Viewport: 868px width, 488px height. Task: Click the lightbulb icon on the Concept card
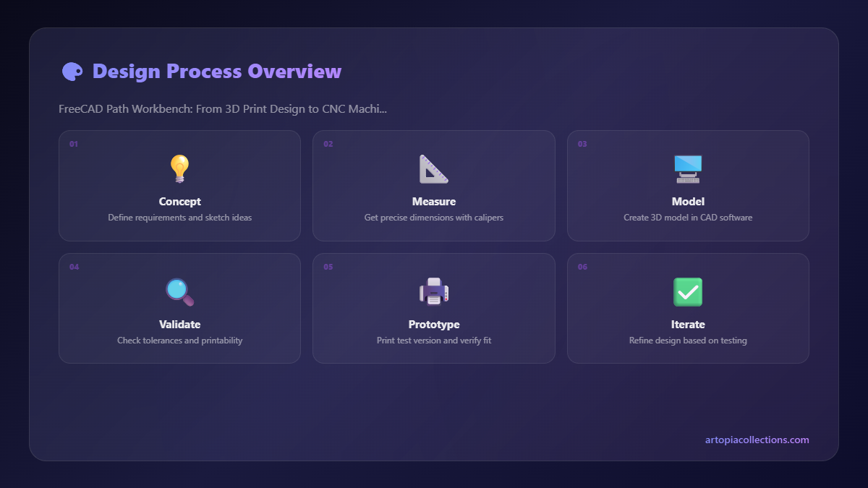tap(179, 168)
